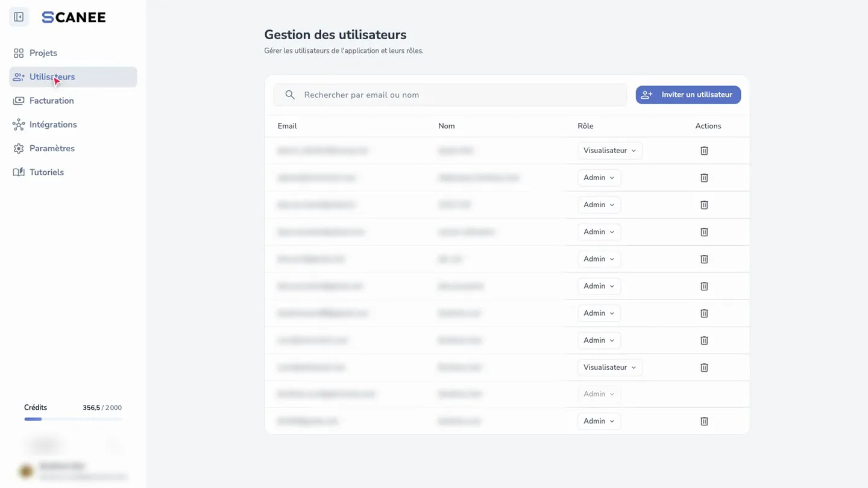This screenshot has width=868, height=488.
Task: Delete the user in the second table row
Action: pos(704,178)
